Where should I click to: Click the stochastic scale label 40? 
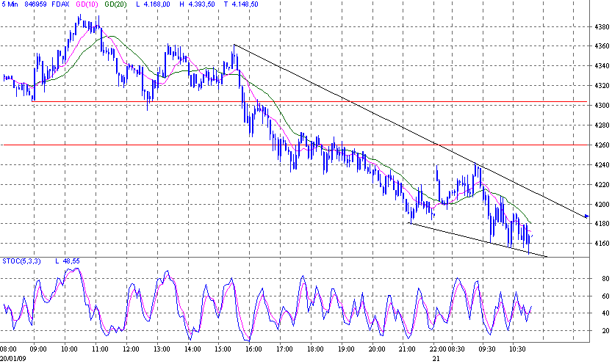click(x=605, y=313)
